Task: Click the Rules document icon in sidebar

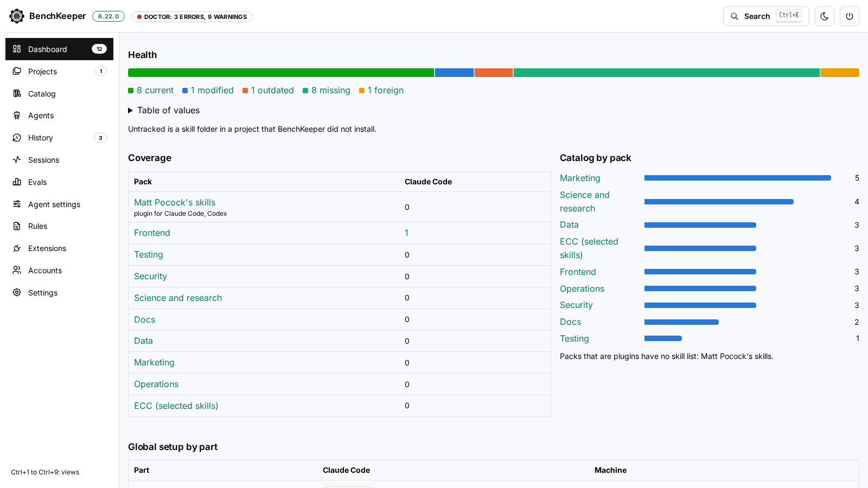Action: click(17, 226)
